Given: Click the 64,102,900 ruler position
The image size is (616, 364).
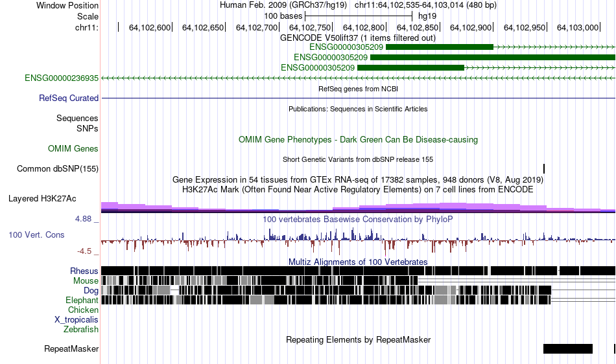Looking at the screenshot, I should coord(471,27).
